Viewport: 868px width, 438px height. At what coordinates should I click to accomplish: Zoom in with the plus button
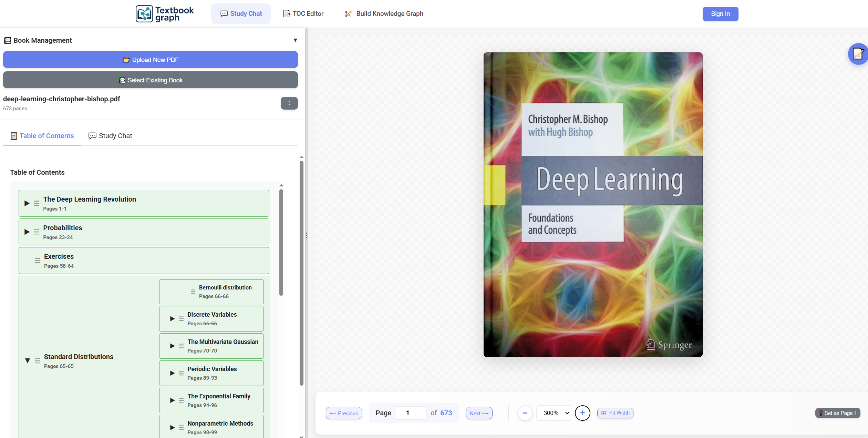click(x=582, y=413)
